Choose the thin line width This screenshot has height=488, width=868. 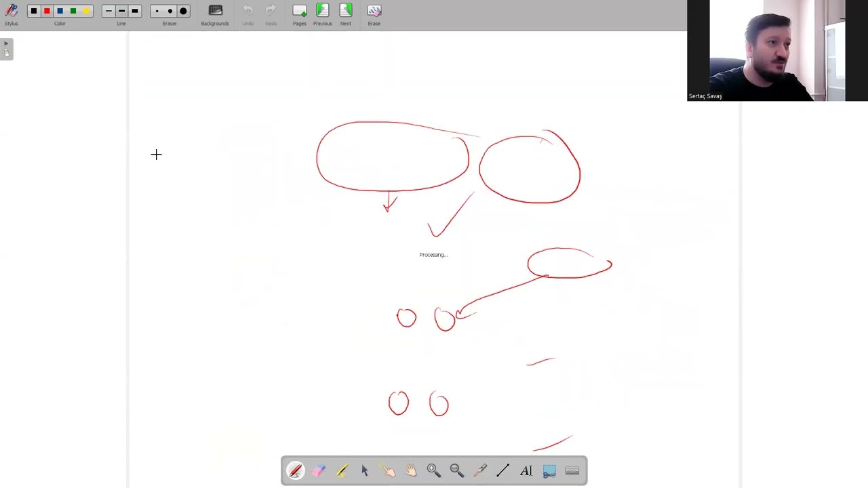[108, 11]
